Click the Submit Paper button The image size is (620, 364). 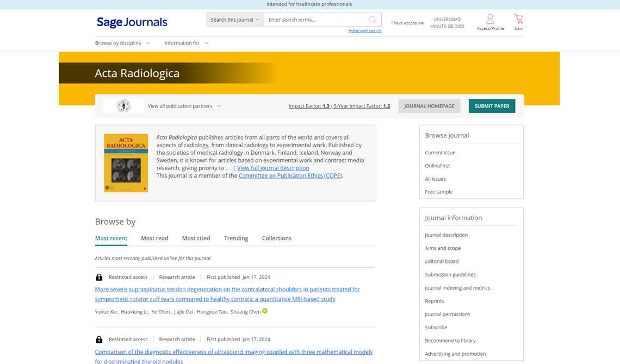(492, 106)
